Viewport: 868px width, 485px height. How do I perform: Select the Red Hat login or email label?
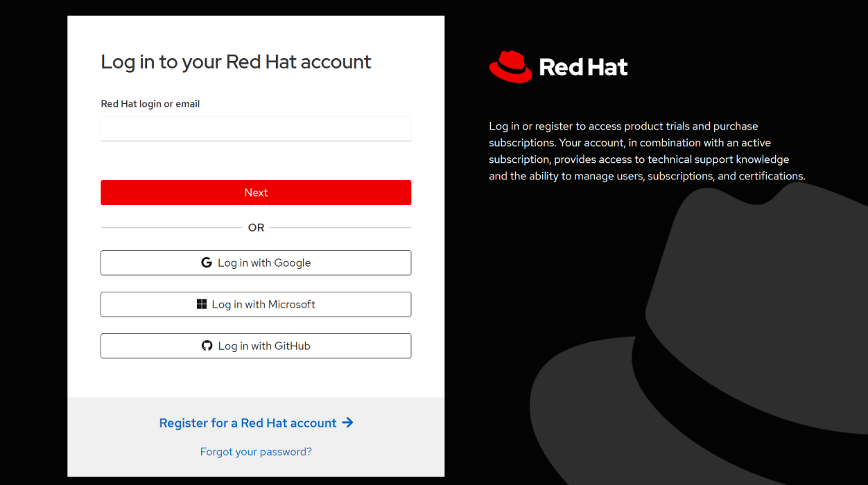click(150, 103)
